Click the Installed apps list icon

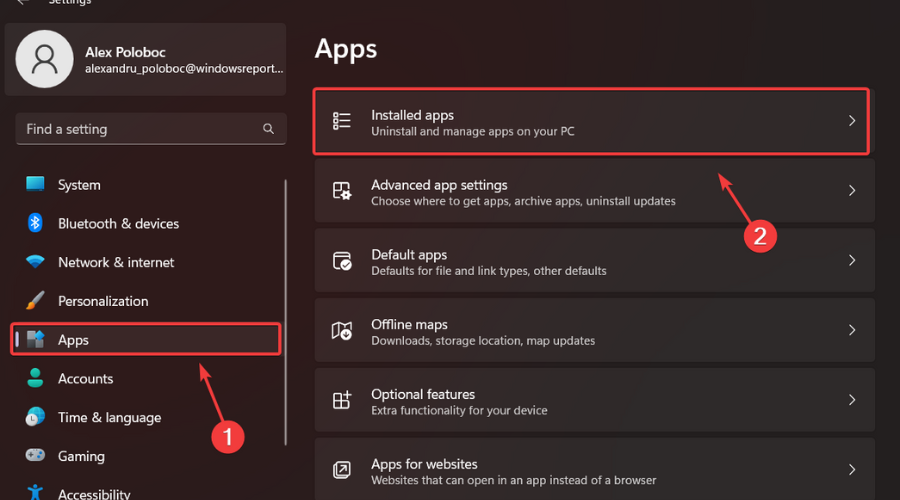[342, 121]
